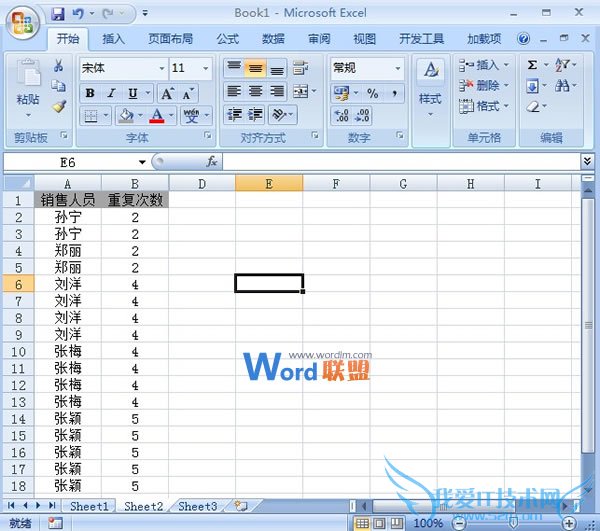600x531 pixels.
Task: Toggle top vertical alignment
Action: [x=234, y=68]
